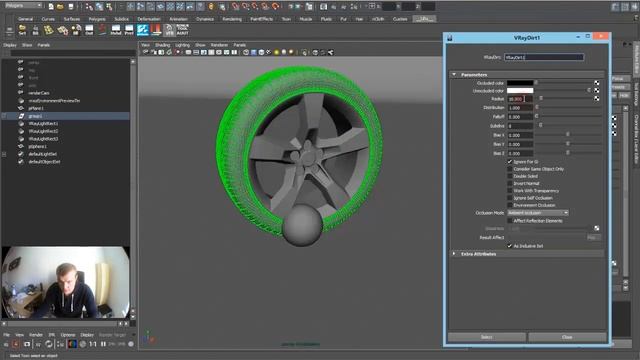Click the Metal shelf icon
640x360 pixels.
click(116, 30)
